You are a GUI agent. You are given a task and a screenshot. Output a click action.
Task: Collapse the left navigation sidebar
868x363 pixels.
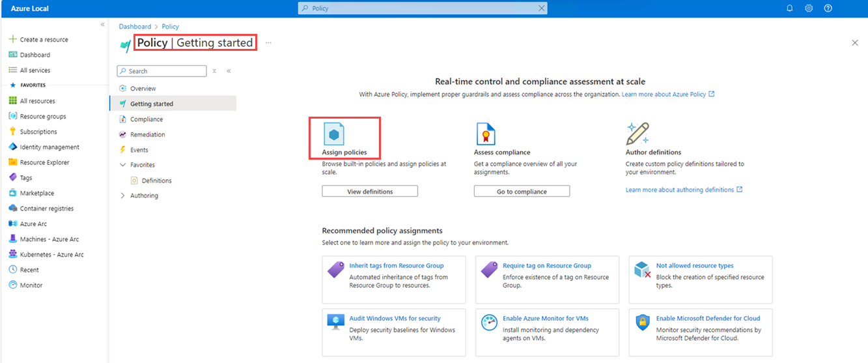pyautogui.click(x=102, y=25)
